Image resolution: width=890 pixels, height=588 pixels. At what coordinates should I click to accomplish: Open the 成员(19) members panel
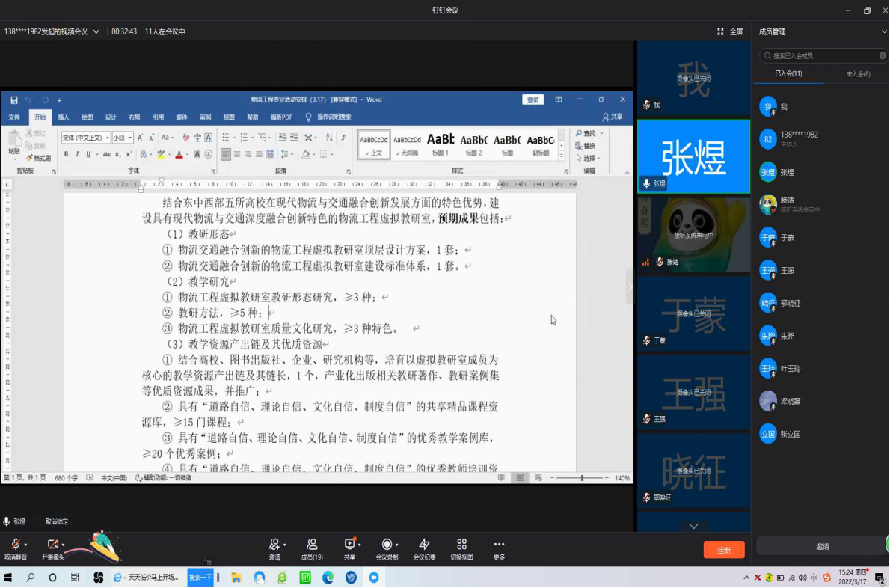pyautogui.click(x=312, y=545)
